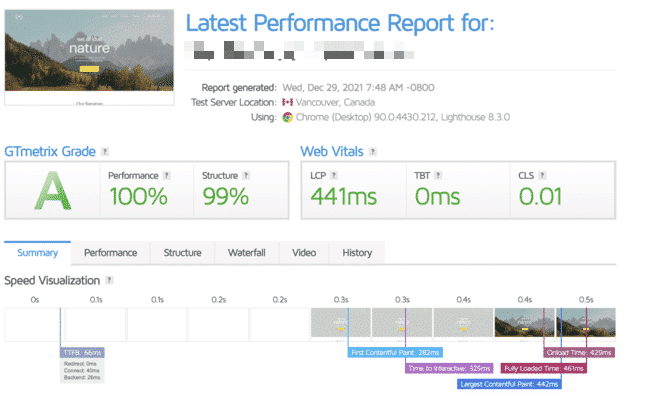Click the filmstrip frame under first 0.4s
This screenshot has height=415, width=649.
tap(463, 324)
